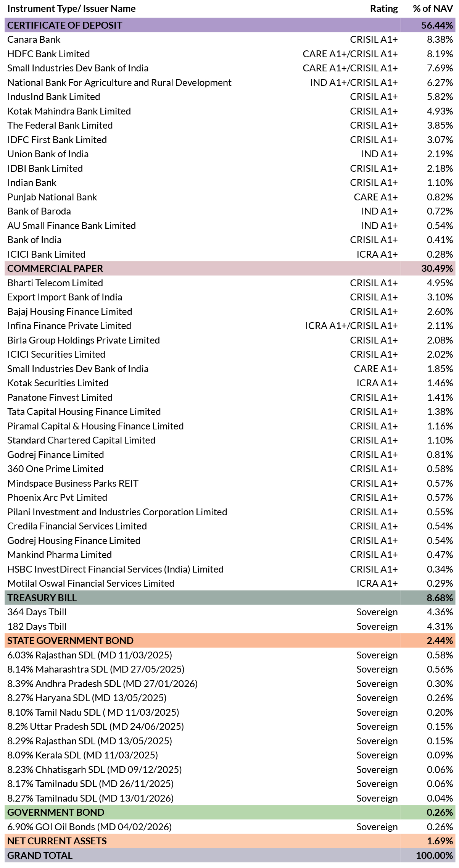Select HDFC Bank Limited rating cell
The height and width of the screenshot is (868, 459).
[x=350, y=54]
